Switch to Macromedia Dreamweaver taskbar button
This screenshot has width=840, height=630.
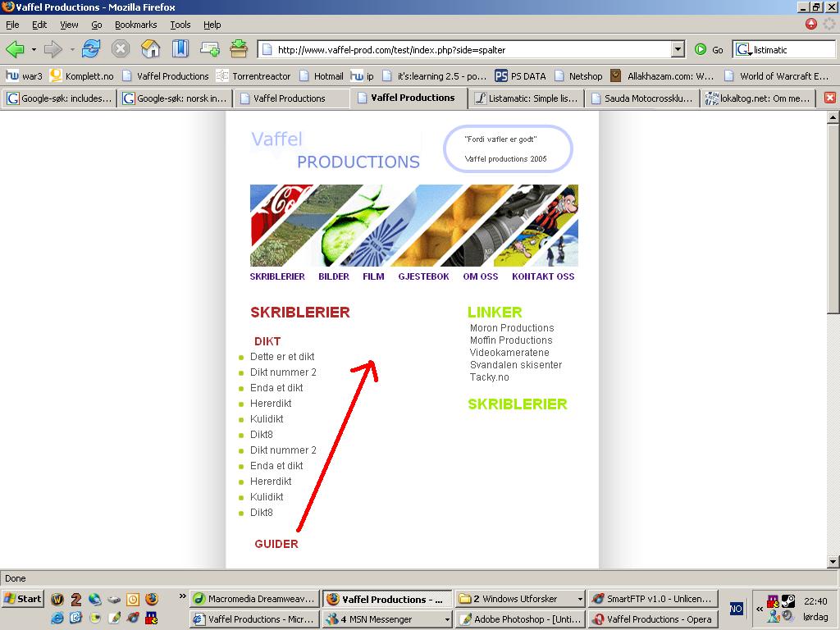[255, 599]
